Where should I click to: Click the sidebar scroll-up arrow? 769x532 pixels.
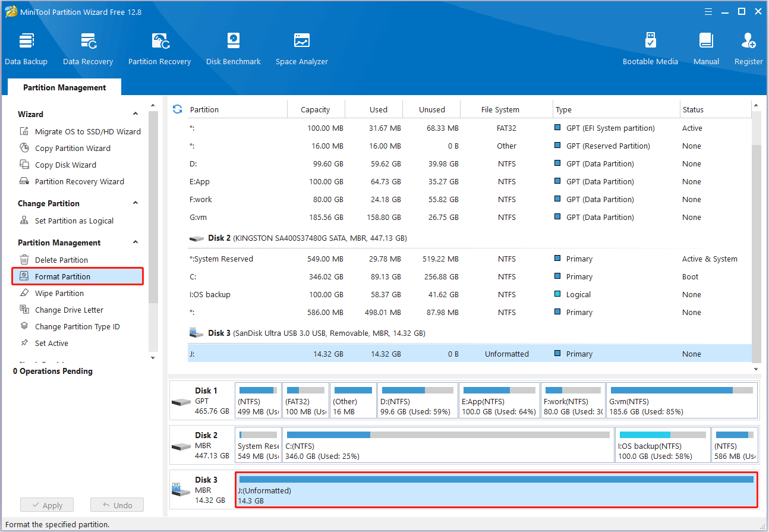[153, 106]
